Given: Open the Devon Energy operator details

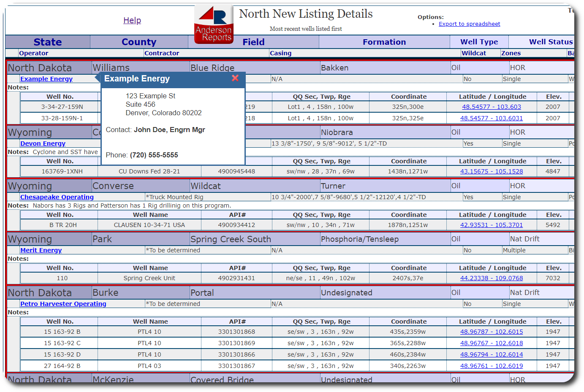Looking at the screenshot, I should pyautogui.click(x=43, y=143).
